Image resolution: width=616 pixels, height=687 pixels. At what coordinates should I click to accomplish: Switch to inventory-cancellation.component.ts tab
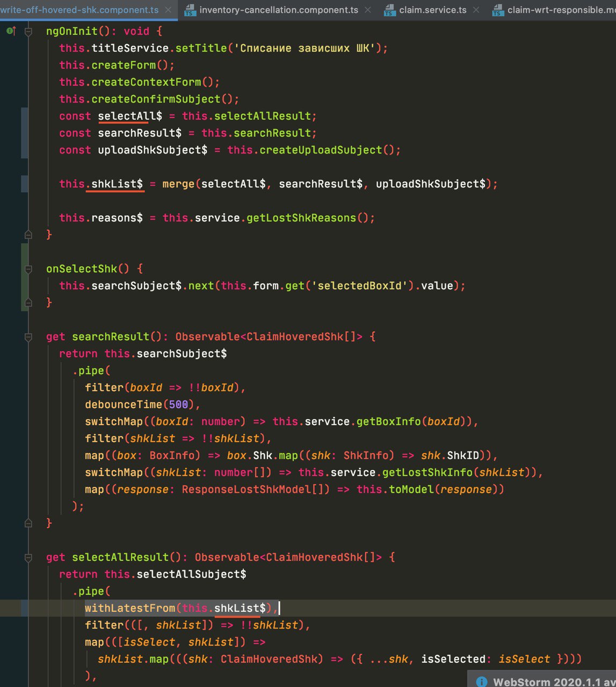[278, 10]
